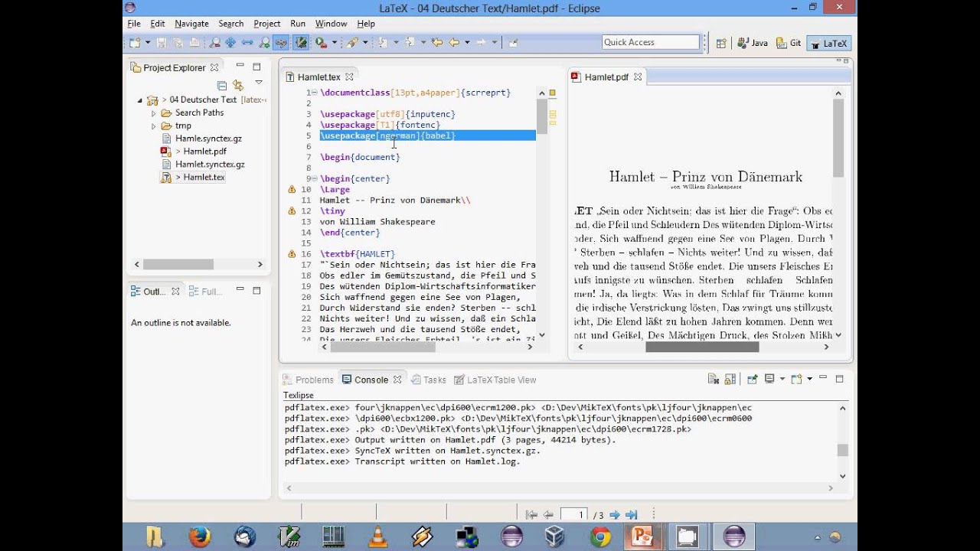Image resolution: width=980 pixels, height=551 pixels.
Task: Click the PDF page number field
Action: [574, 515]
